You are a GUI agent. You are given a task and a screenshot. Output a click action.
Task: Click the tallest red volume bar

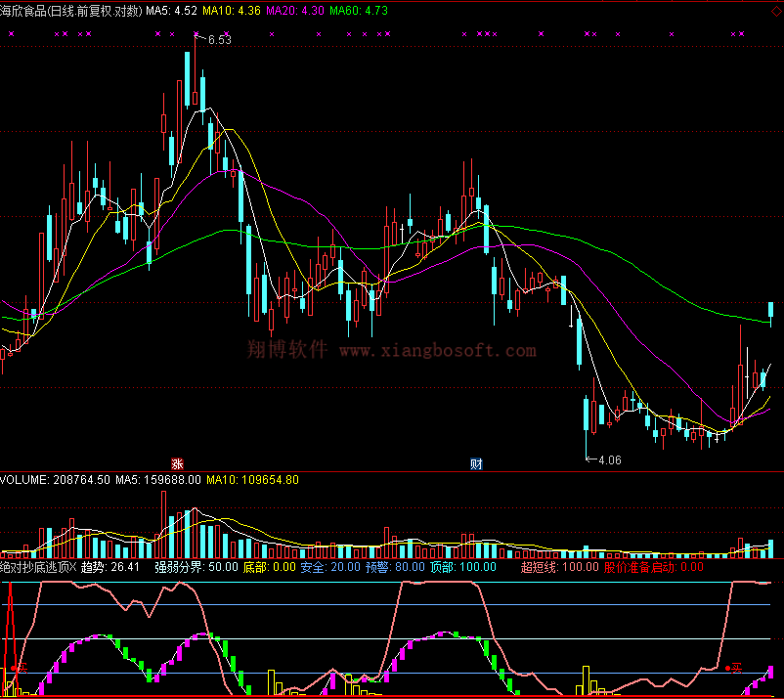coord(163,525)
